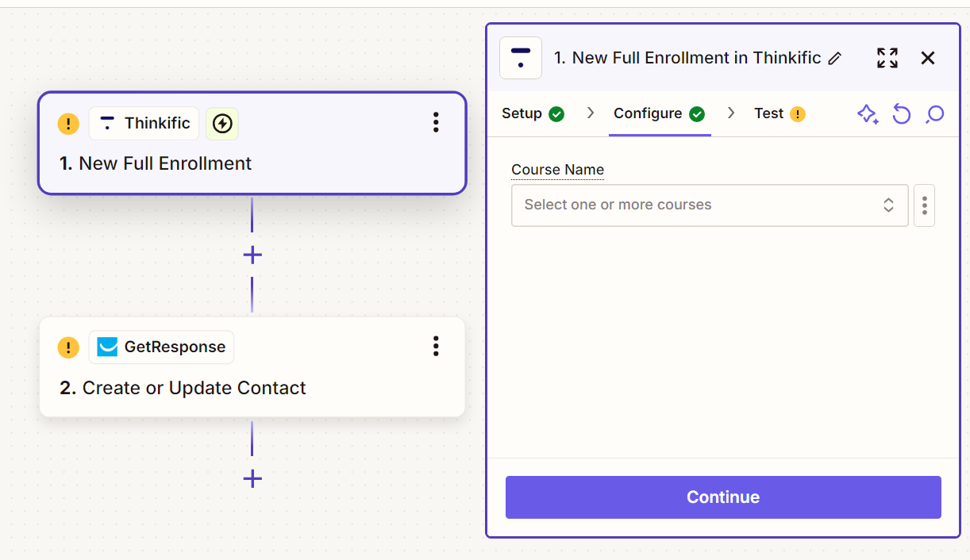
Task: Add a step using the plus between steps
Action: click(252, 255)
